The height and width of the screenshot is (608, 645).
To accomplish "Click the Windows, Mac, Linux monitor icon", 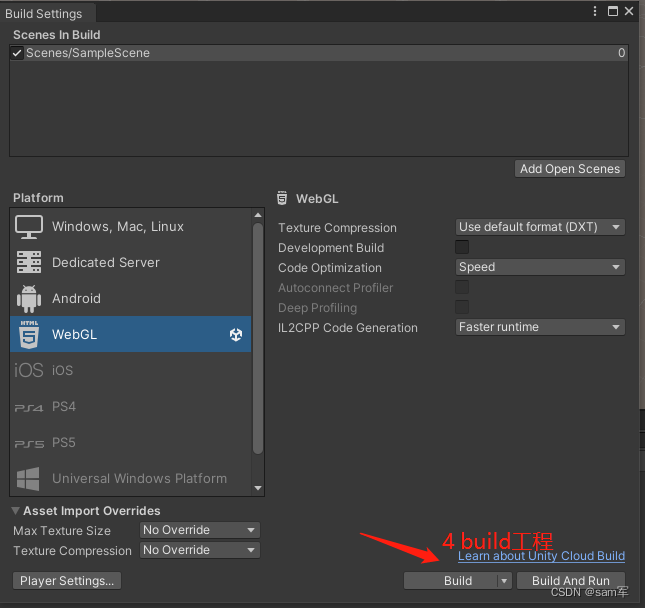I will point(29,227).
